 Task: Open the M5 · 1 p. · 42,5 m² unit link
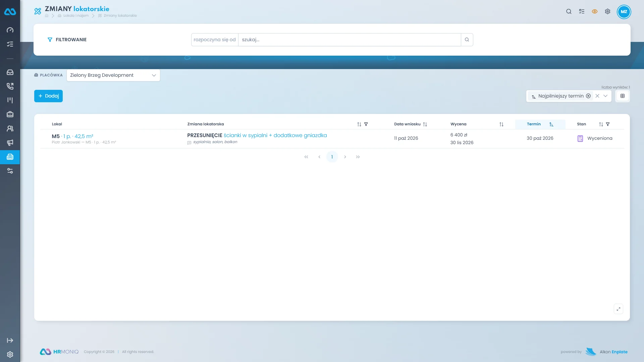tap(72, 136)
